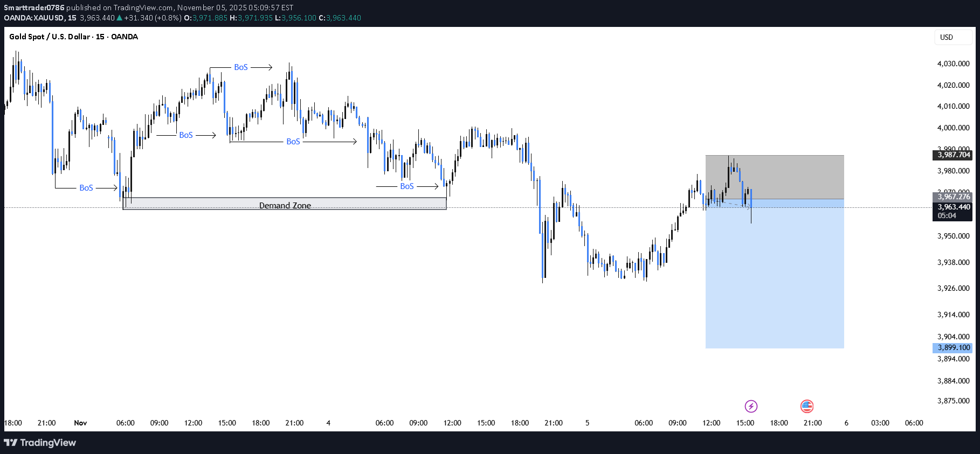Click the 21:00 label before date 6
Viewport: 980px width, 454px height.
[x=812, y=423]
